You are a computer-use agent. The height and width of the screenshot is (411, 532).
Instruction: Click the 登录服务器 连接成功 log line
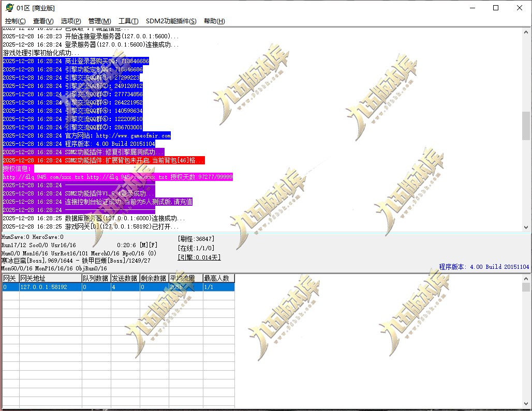click(x=91, y=45)
